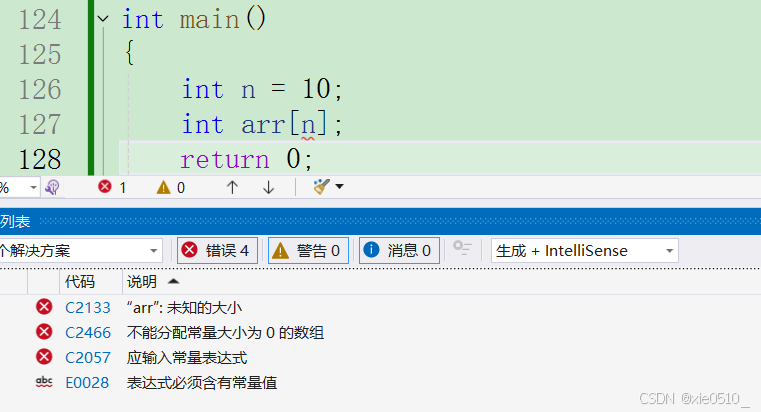761x412 pixels.
Task: Toggle the 消息 0 messages filter
Action: point(399,251)
